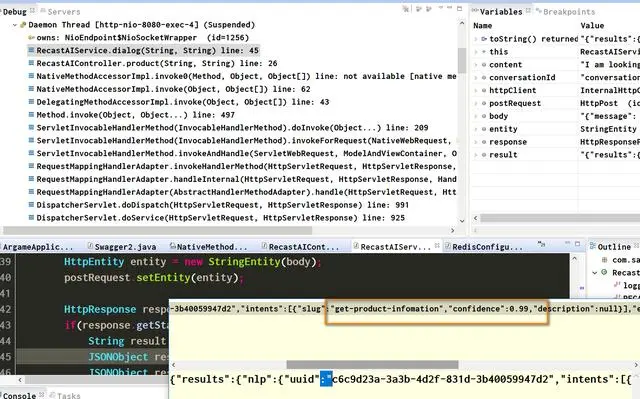The image size is (640, 399).
Task: Click the Debug view scroll down arrow
Action: pyautogui.click(x=462, y=221)
